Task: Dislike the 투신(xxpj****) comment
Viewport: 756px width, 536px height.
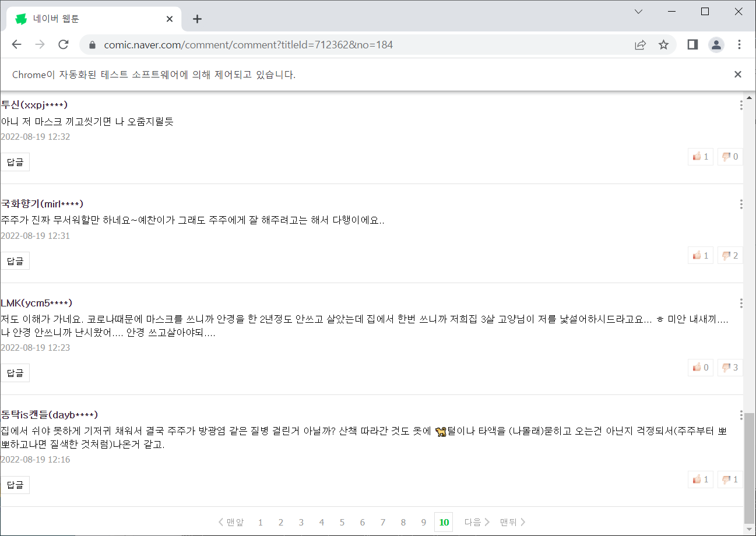Action: point(730,156)
